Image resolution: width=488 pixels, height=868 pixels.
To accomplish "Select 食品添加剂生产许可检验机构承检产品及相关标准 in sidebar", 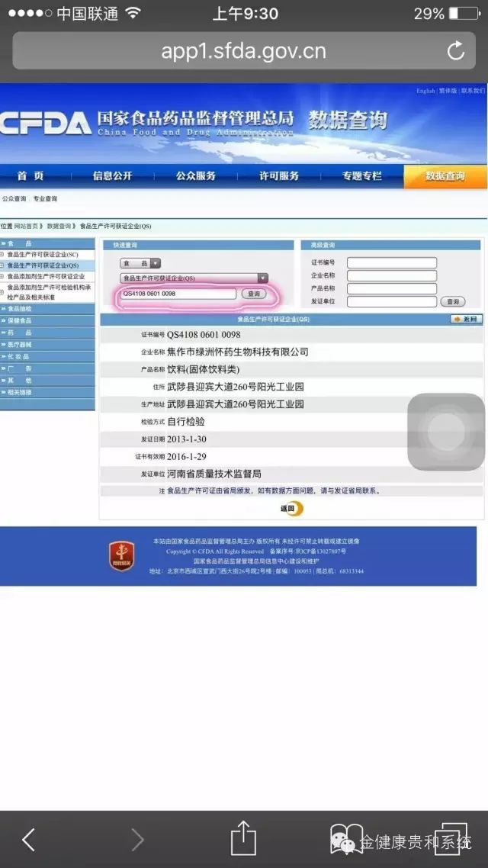I will click(x=49, y=292).
